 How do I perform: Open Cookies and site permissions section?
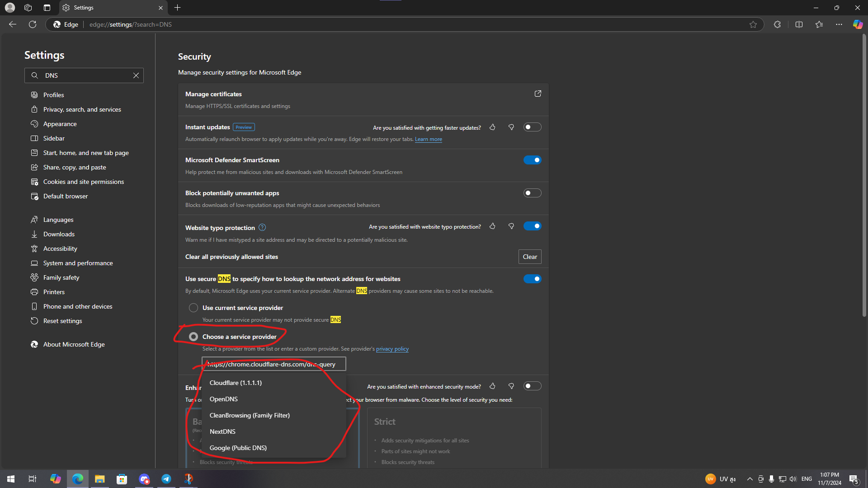point(85,182)
